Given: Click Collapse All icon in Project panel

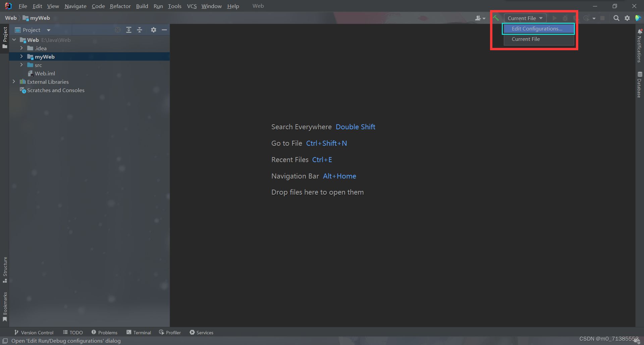Looking at the screenshot, I should pyautogui.click(x=140, y=30).
